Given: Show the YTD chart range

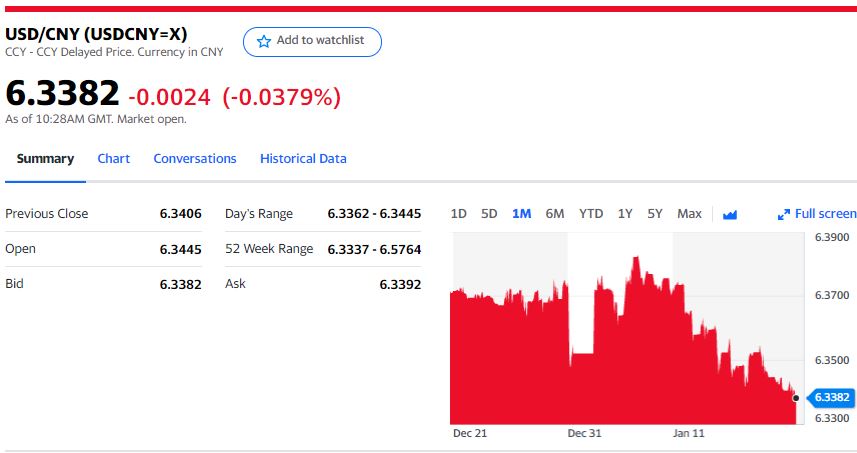Looking at the screenshot, I should tap(591, 213).
